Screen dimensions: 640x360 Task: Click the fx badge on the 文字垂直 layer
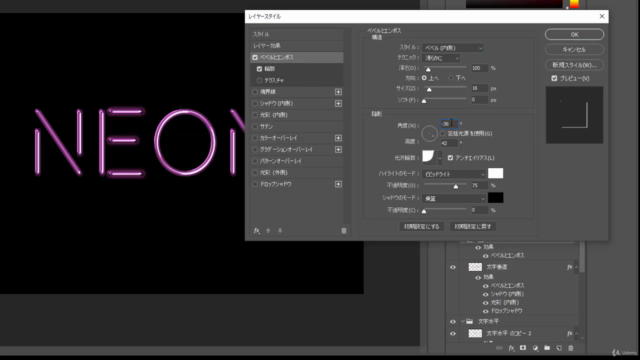click(569, 267)
